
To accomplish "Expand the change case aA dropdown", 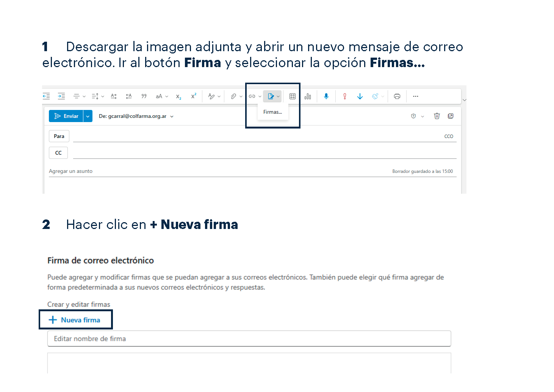I will 167,97.
